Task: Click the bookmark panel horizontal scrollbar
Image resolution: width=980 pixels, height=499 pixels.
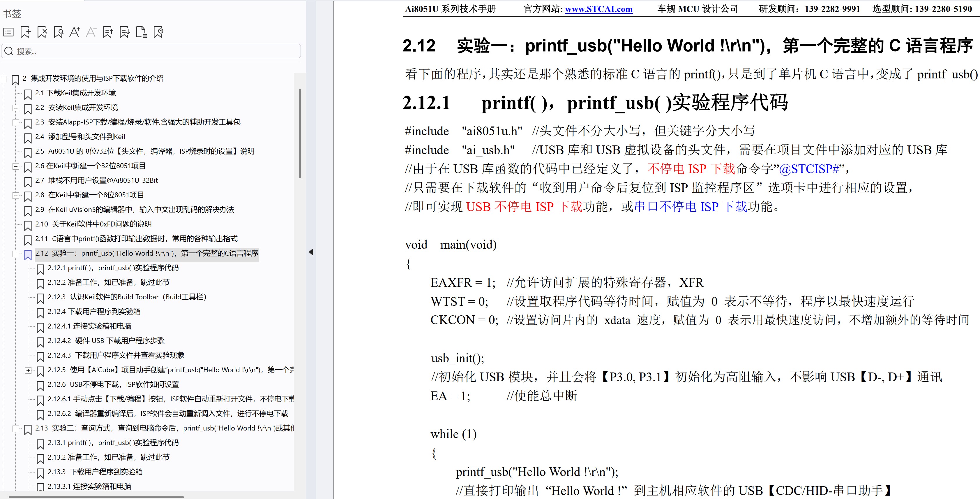Action: (96, 497)
